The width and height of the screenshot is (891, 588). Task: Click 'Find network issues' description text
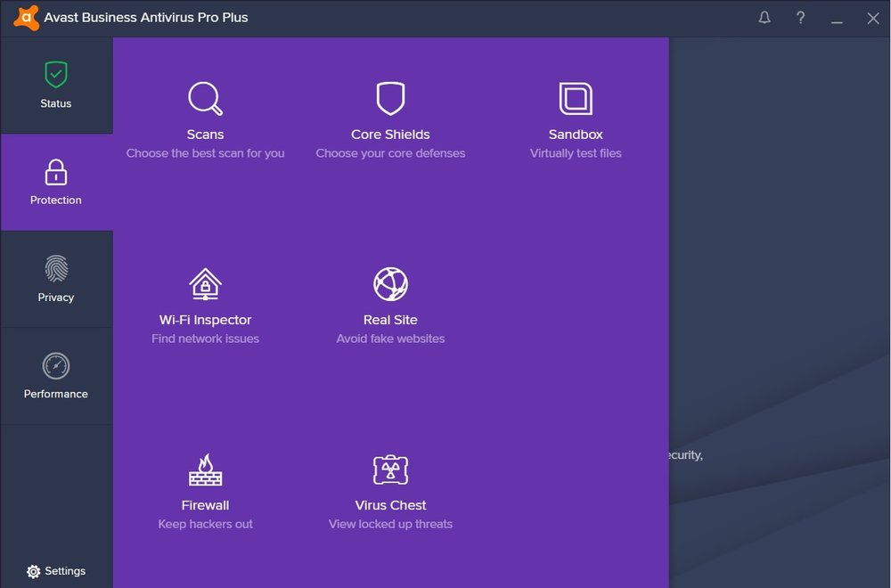click(x=205, y=339)
